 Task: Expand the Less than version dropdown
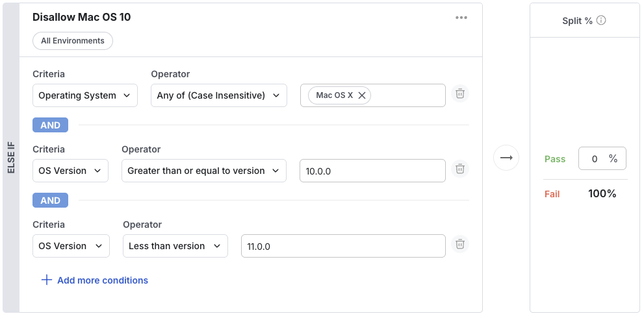pos(175,246)
